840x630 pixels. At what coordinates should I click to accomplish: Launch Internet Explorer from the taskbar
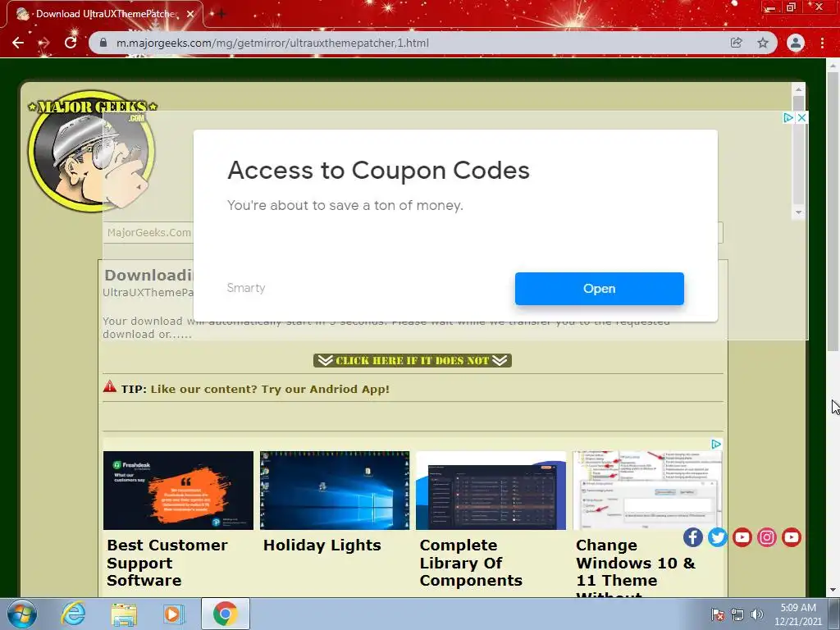pos(73,614)
